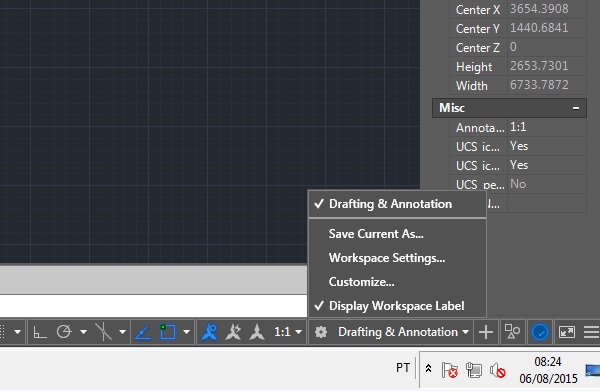Click Center Z value 0
Image resolution: width=600 pixels, height=391 pixels.
[546, 47]
